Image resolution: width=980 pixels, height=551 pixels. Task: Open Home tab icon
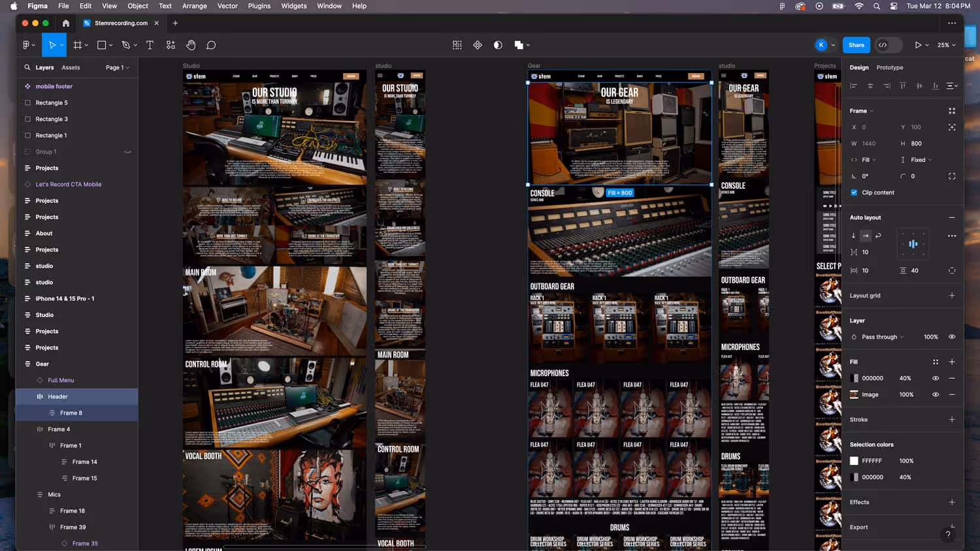[x=66, y=23]
